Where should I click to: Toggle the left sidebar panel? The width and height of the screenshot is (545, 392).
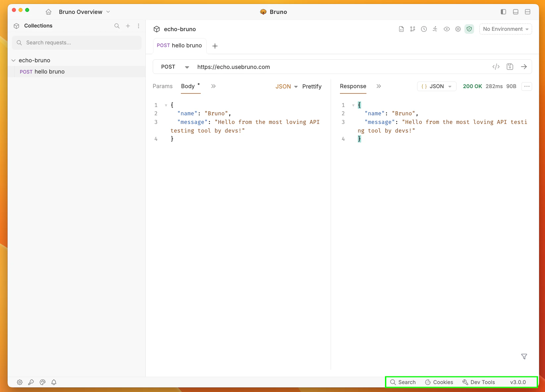coord(503,12)
